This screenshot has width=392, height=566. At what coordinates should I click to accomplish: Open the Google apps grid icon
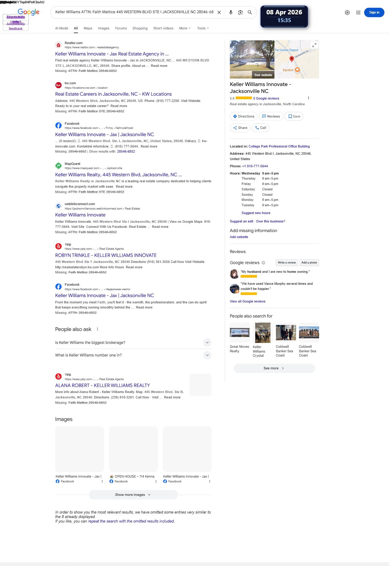pos(358,12)
